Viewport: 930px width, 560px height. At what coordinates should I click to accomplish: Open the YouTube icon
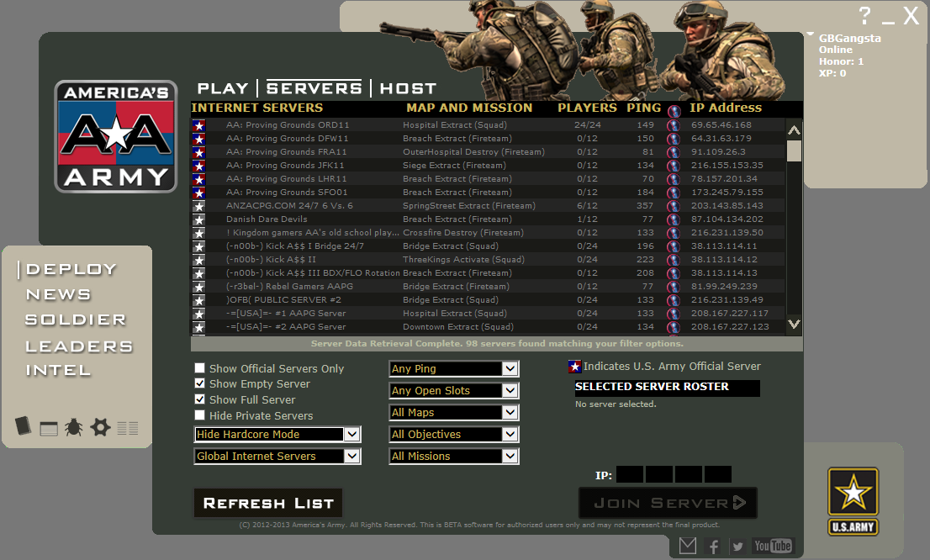coord(773,546)
